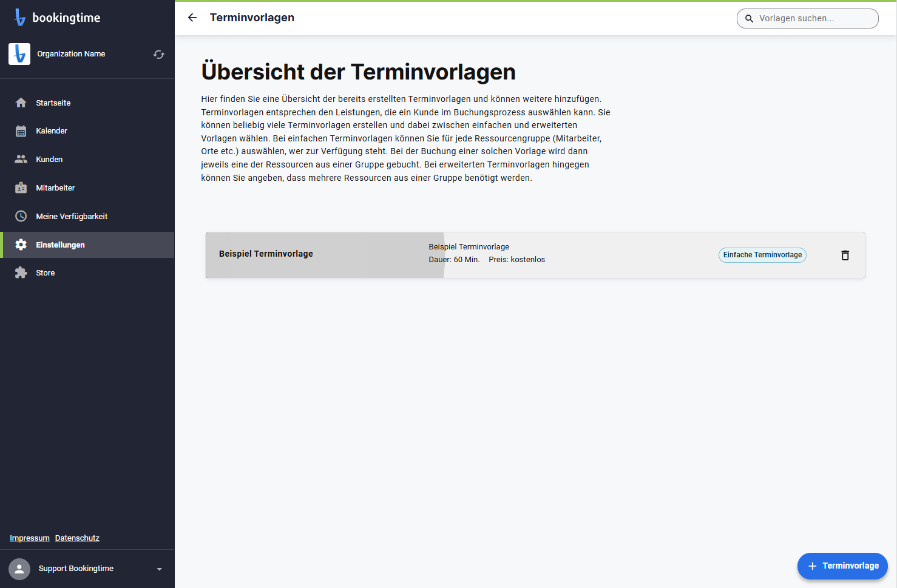Open Kunden menu item
The image size is (897, 588).
87,159
